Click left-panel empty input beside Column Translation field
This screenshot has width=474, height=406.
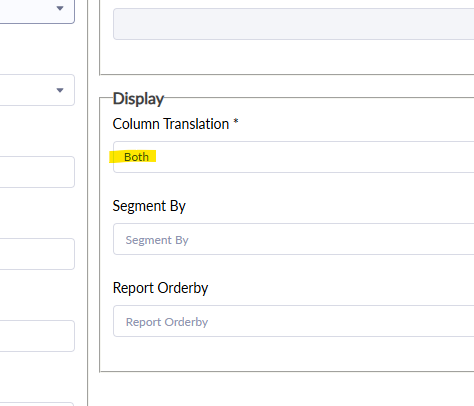coord(37,172)
